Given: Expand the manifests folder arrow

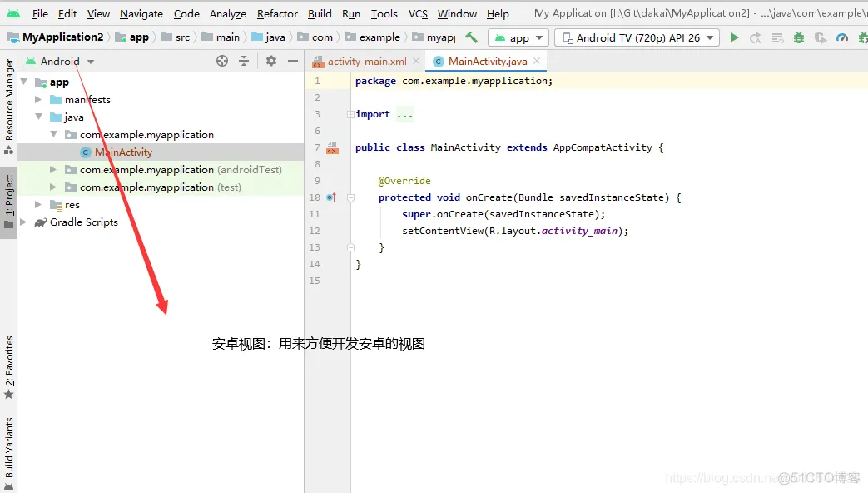Looking at the screenshot, I should tap(38, 100).
